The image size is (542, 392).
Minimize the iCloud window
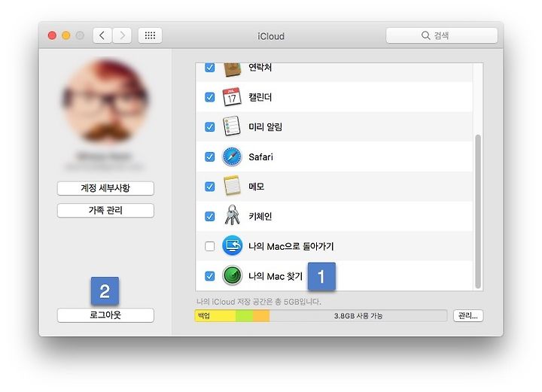tap(66, 35)
